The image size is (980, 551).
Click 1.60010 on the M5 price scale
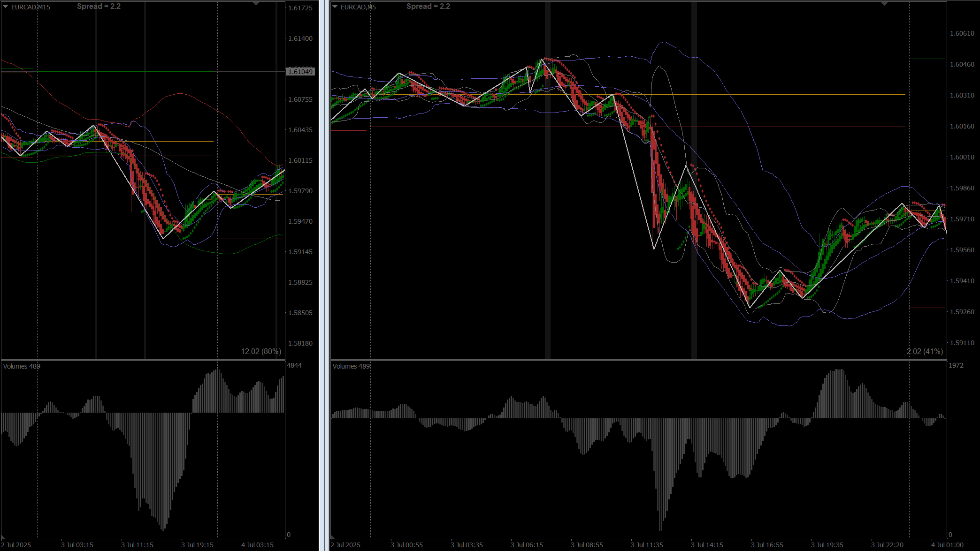[x=962, y=157]
